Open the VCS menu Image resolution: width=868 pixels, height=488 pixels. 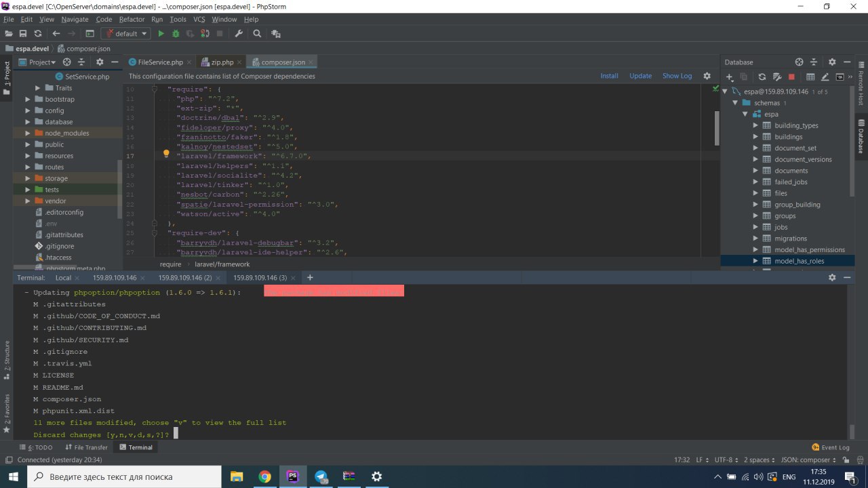(199, 20)
